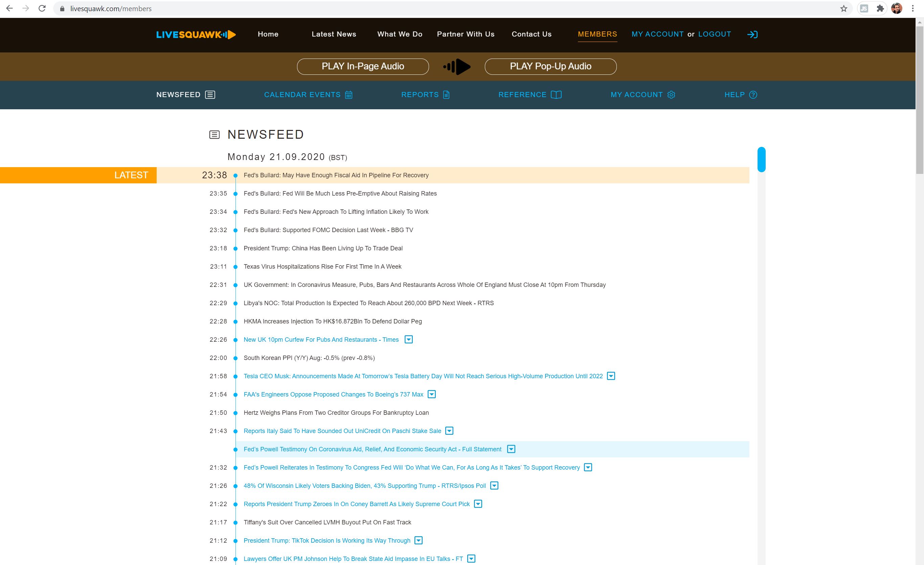The height and width of the screenshot is (565, 924).
Task: Click the browser forward arrow
Action: (x=25, y=8)
